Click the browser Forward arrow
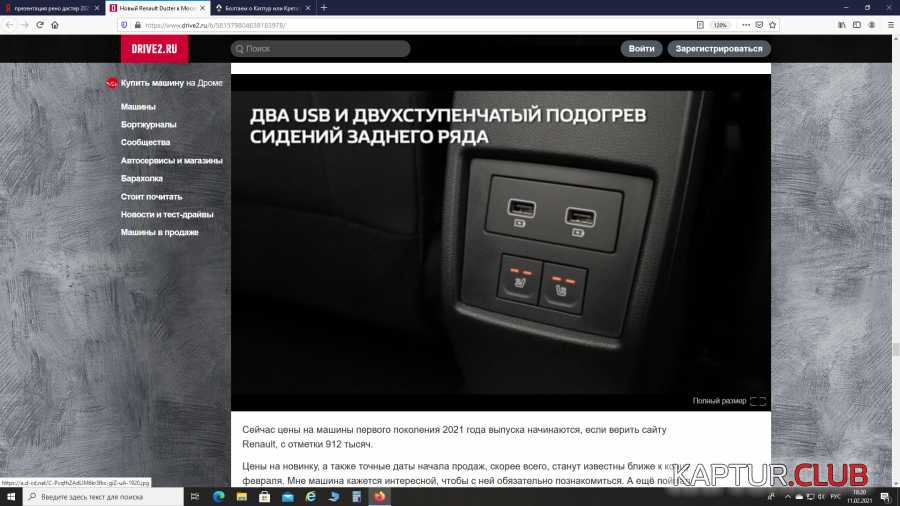This screenshot has height=506, width=900. 25,25
